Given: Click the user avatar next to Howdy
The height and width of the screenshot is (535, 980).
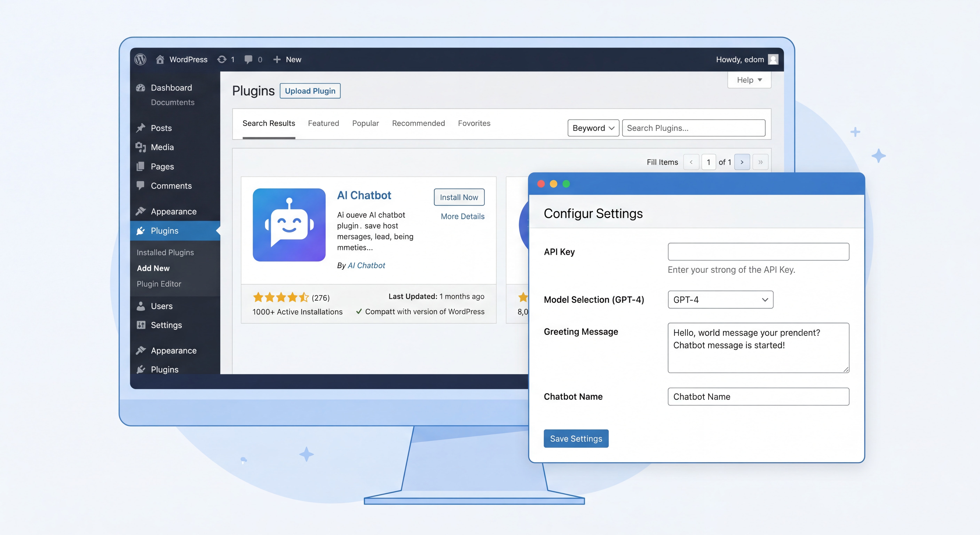Looking at the screenshot, I should 773,59.
